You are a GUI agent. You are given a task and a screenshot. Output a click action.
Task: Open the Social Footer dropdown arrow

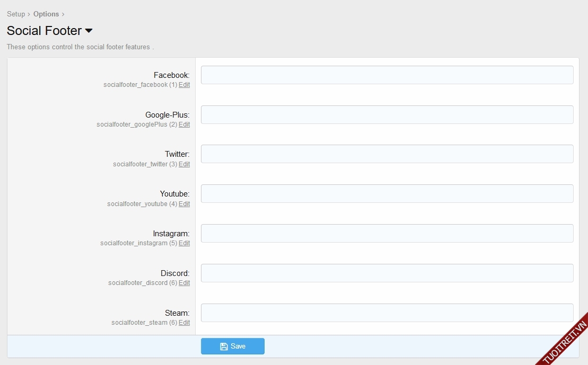[x=89, y=31]
